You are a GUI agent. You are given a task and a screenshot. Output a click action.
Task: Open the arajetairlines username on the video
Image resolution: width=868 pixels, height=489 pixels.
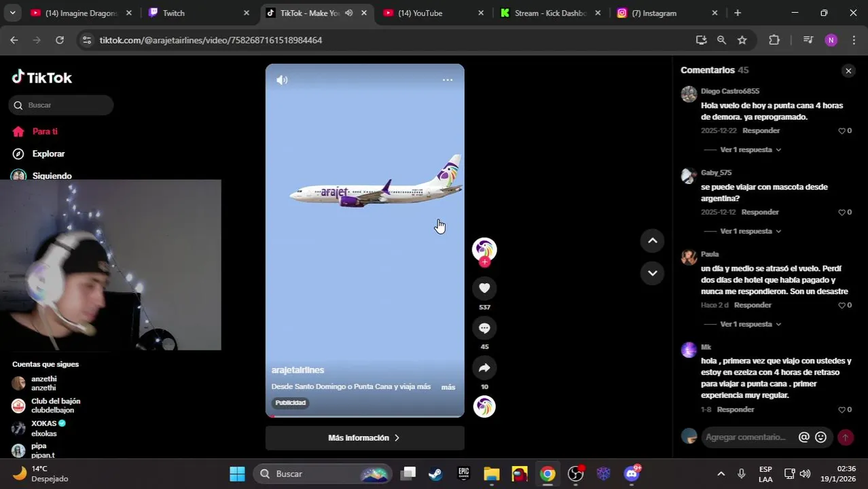(x=297, y=370)
